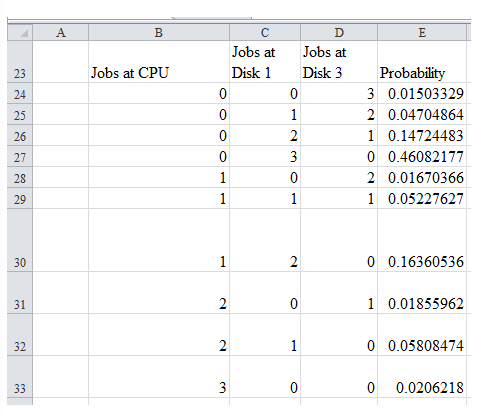Select column A header
Image resolution: width=496 pixels, height=413 pixels.
tap(60, 32)
